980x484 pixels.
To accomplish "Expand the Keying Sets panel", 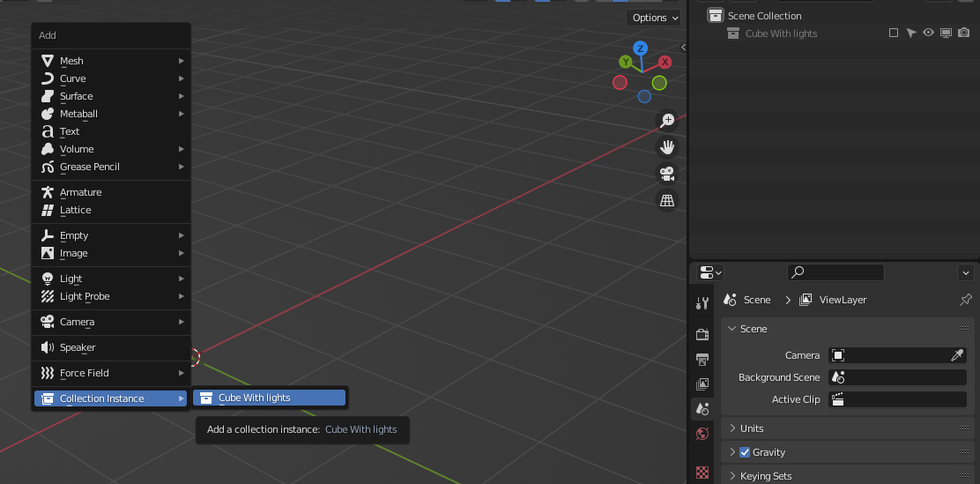I will point(767,476).
